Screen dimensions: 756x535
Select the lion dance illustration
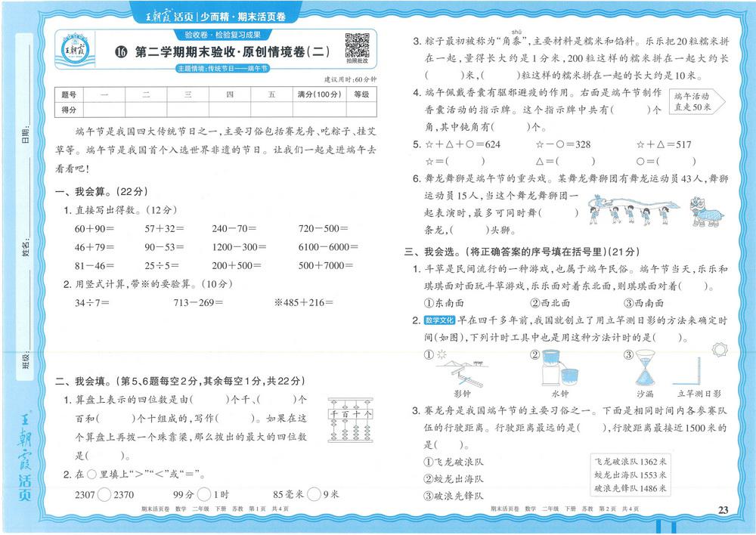click(706, 212)
